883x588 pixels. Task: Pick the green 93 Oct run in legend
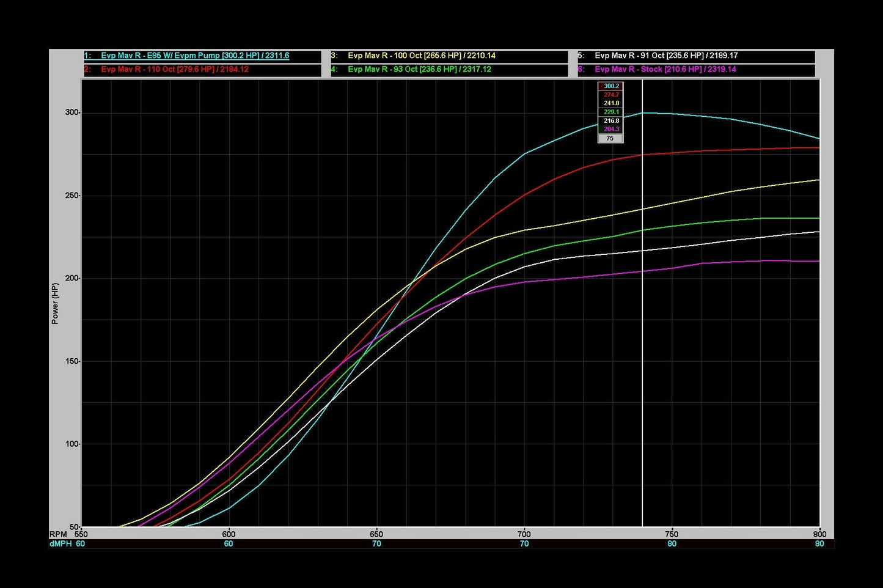[x=419, y=70]
